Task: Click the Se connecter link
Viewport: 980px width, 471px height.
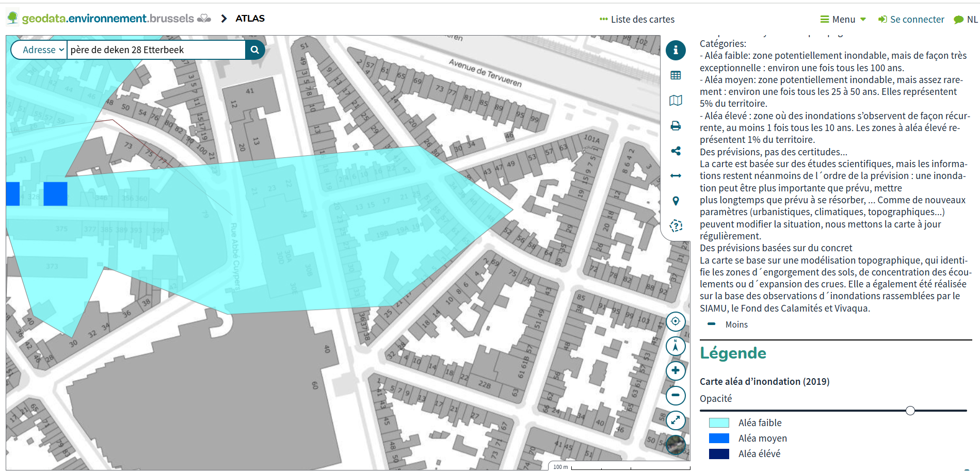Action: [x=911, y=20]
